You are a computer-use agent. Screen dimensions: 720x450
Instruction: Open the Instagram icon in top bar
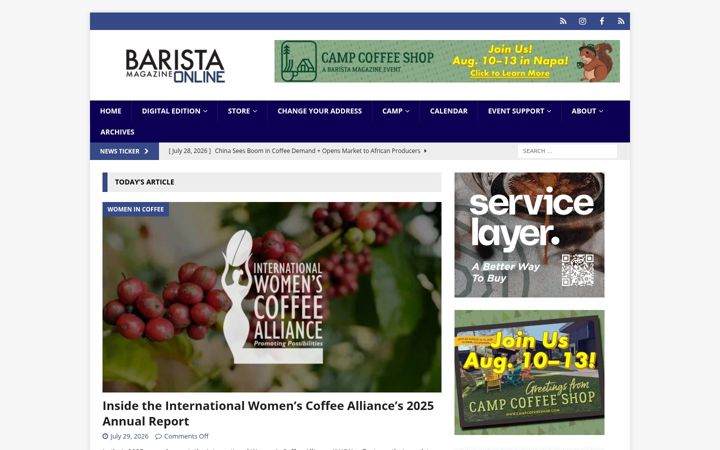[x=582, y=21]
